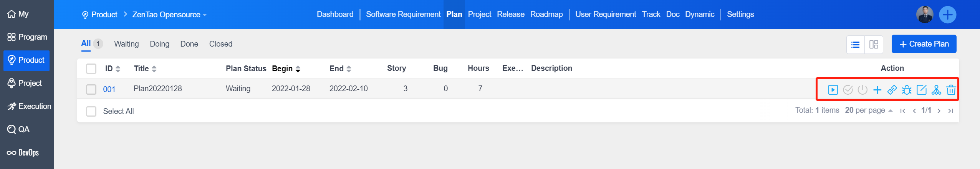Switch to the kanban view icon
This screenshot has height=169, width=980.
tap(874, 45)
